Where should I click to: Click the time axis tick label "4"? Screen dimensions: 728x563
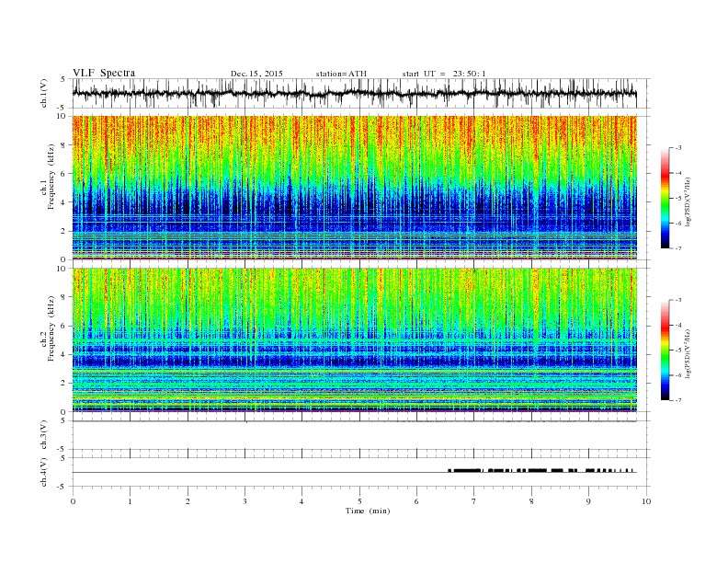click(301, 501)
